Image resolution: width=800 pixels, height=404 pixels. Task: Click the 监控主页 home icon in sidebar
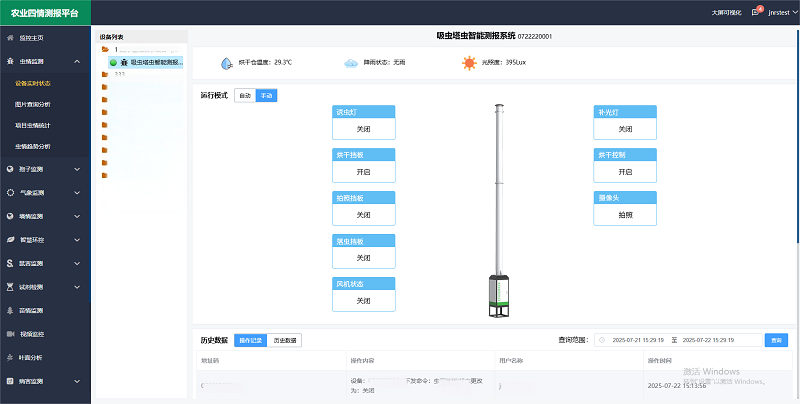pos(10,37)
